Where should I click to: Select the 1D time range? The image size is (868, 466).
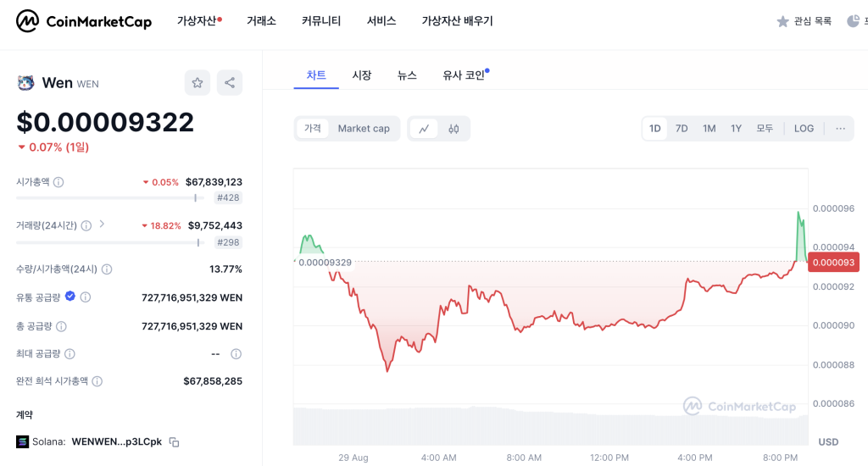click(655, 129)
